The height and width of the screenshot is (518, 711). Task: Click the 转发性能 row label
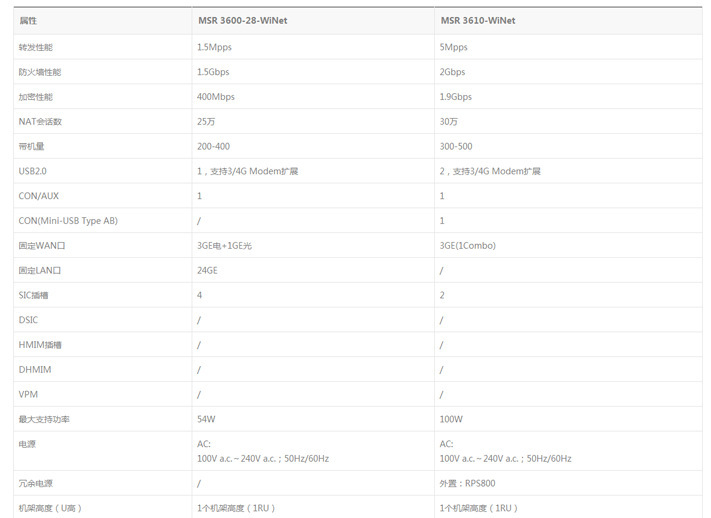point(36,47)
